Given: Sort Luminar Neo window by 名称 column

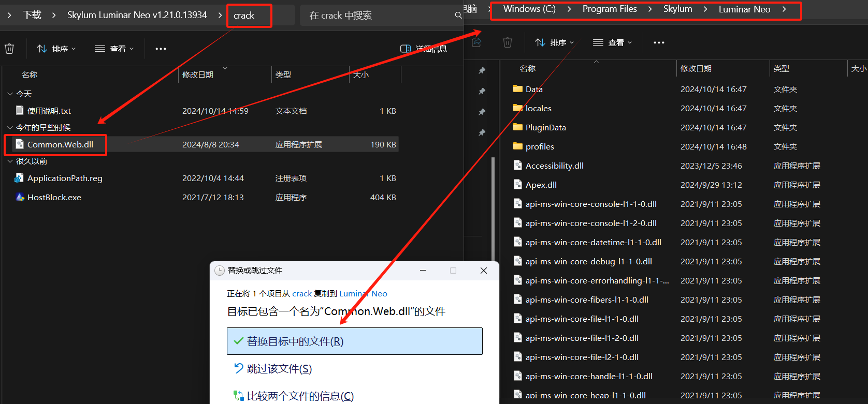Looking at the screenshot, I should coord(528,69).
